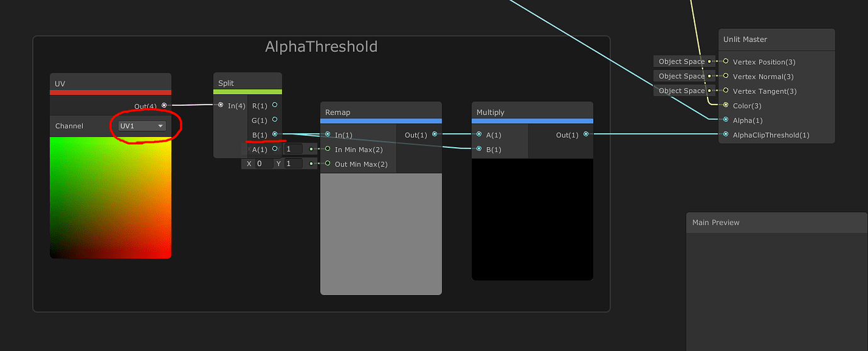Click the Remap Out Min Max(2) port
Viewport: 868px width, 351px height.
click(x=328, y=164)
